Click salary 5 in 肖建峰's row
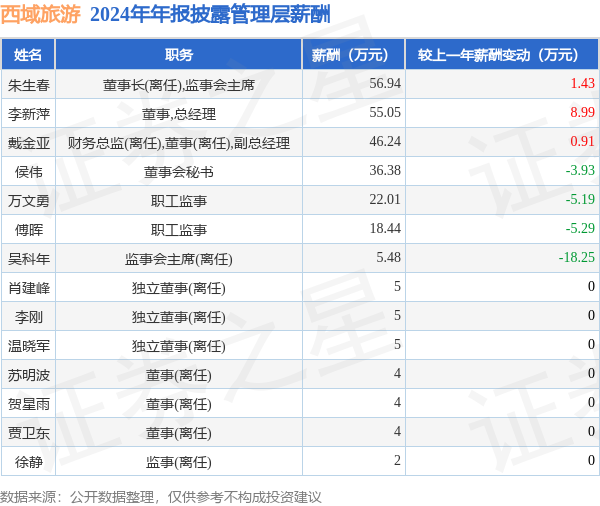Screen dimensions: 600x506 tap(397, 287)
